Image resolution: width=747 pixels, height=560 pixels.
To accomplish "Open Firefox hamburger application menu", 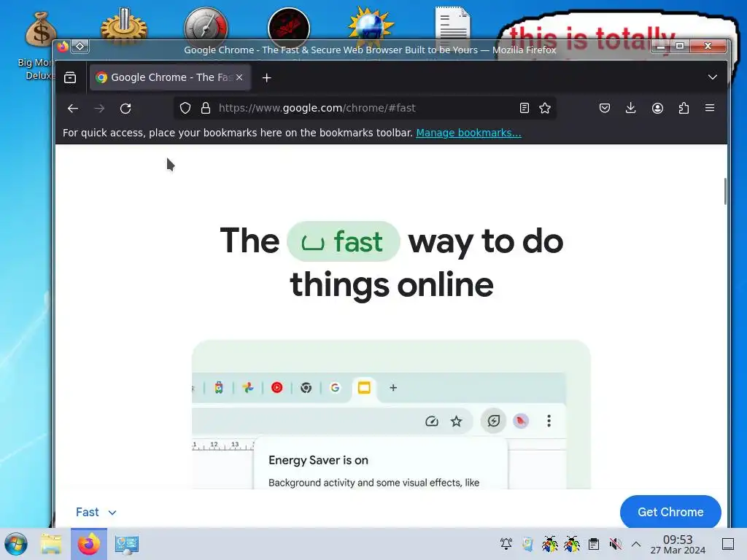I will point(710,108).
